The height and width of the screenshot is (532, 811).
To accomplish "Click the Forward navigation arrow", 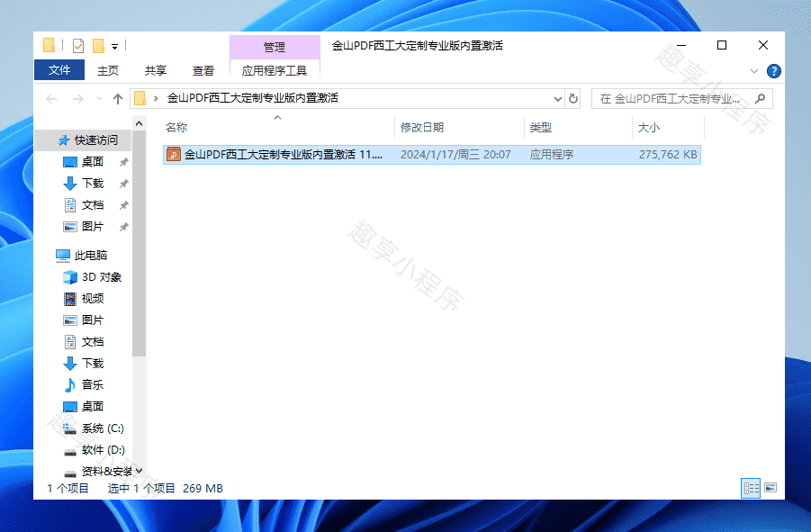I will pyautogui.click(x=78, y=99).
